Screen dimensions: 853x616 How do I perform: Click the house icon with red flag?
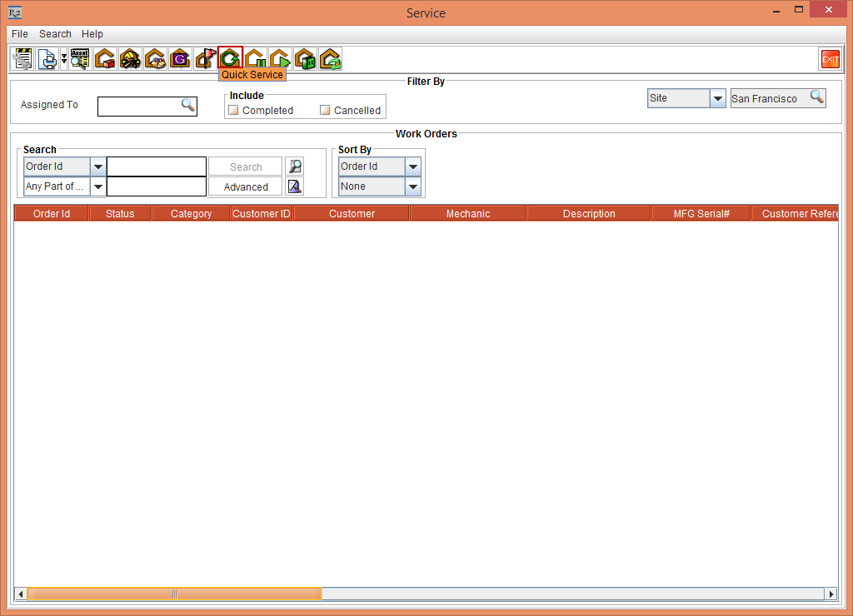pyautogui.click(x=205, y=59)
